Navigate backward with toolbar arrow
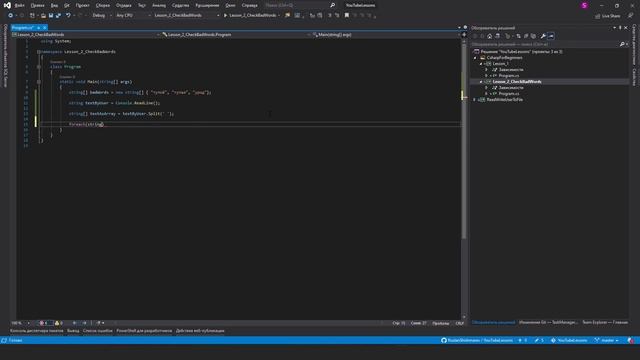 click(x=10, y=16)
